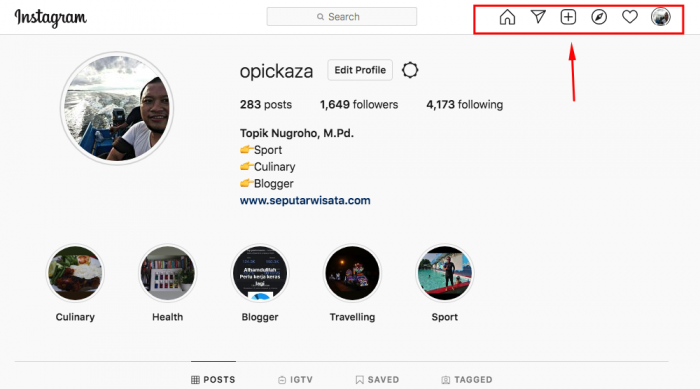This screenshot has height=389, width=700.
Task: Open the 4,173 following list
Action: [x=465, y=105]
